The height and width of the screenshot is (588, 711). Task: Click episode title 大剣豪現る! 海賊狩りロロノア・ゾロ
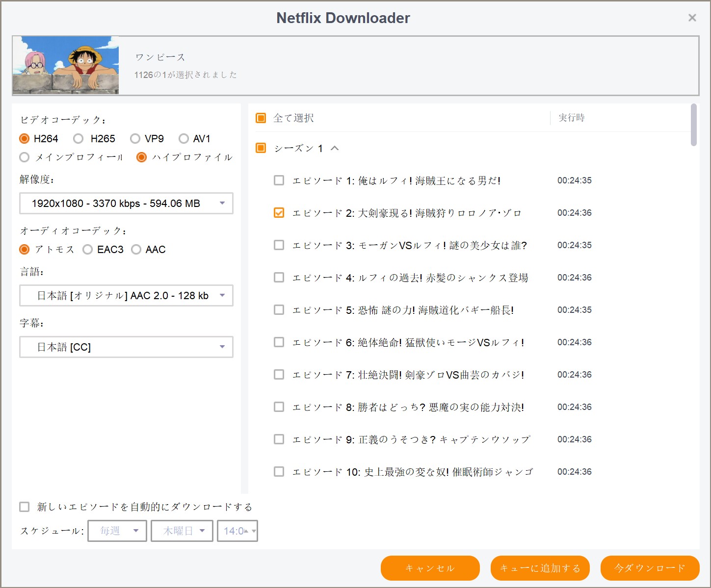click(440, 213)
